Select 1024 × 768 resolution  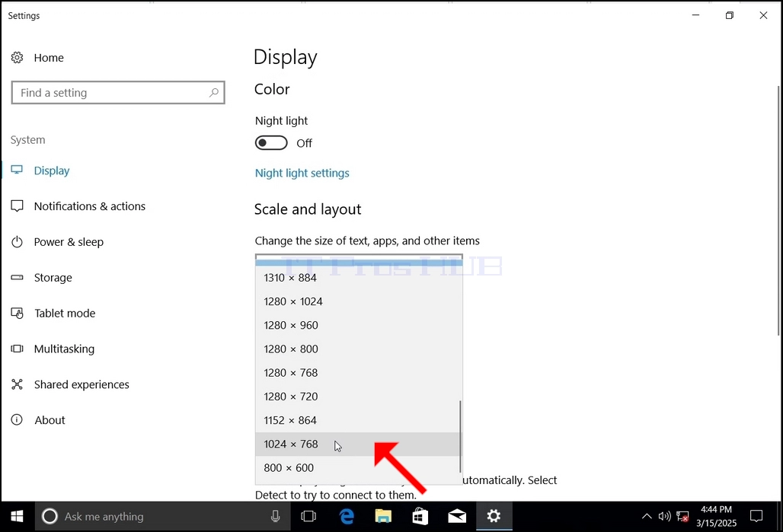click(357, 444)
